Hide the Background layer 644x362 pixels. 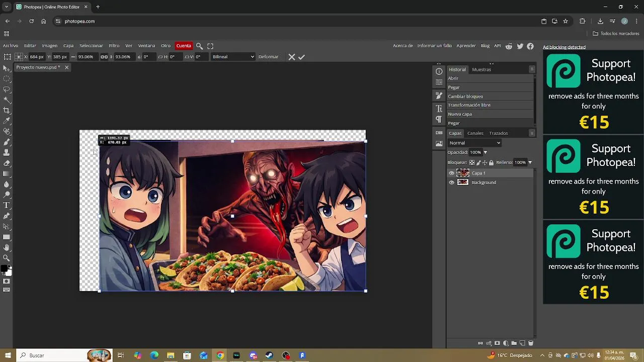(x=451, y=183)
